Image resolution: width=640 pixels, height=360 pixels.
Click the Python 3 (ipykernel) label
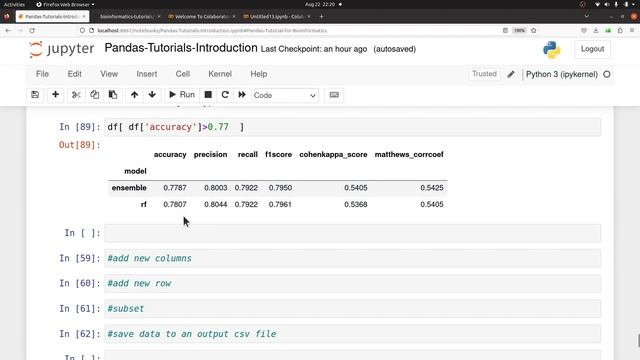click(562, 74)
